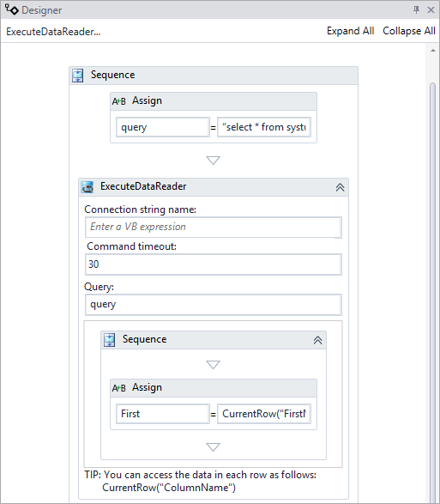Collapse the inner Sequence activity
The image size is (440, 504).
(317, 340)
